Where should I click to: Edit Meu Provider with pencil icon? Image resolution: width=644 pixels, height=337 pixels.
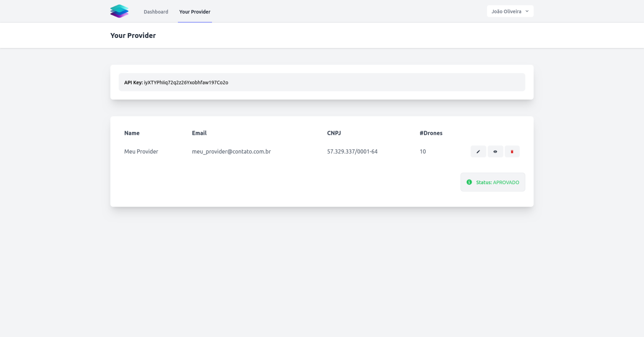tap(478, 151)
